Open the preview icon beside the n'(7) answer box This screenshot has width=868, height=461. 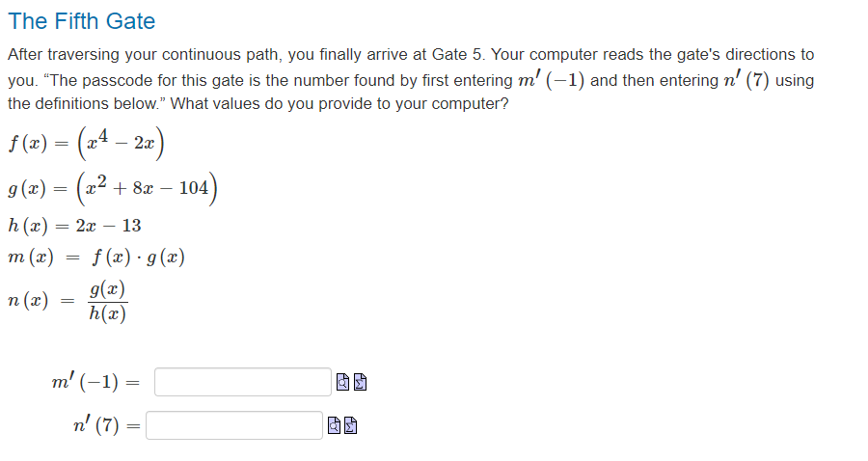(334, 425)
